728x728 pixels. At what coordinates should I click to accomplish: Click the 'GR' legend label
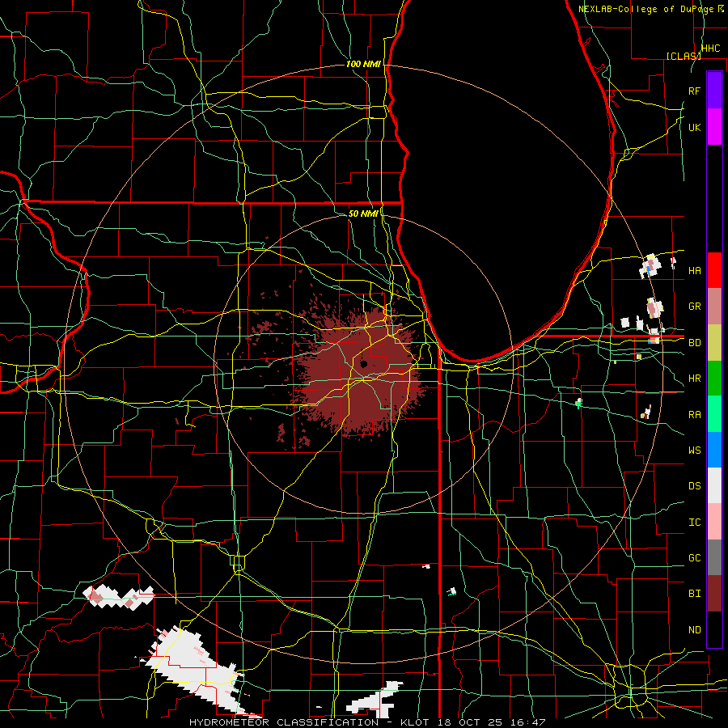(x=694, y=307)
